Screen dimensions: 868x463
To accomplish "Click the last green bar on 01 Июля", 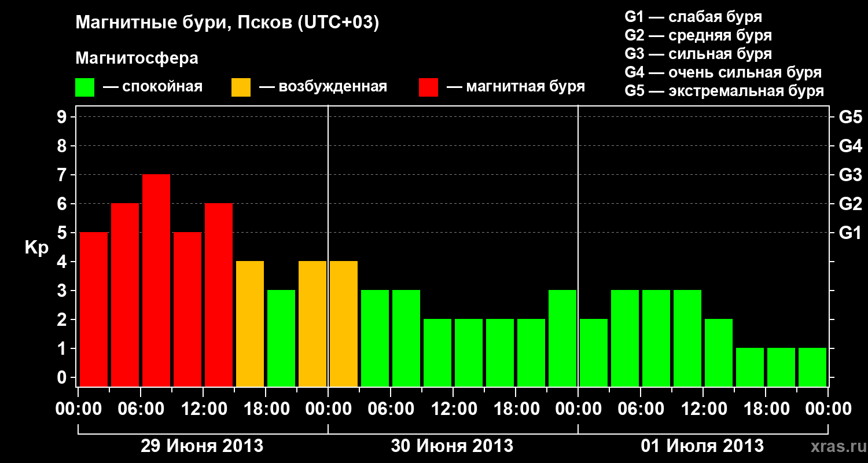I will click(812, 367).
